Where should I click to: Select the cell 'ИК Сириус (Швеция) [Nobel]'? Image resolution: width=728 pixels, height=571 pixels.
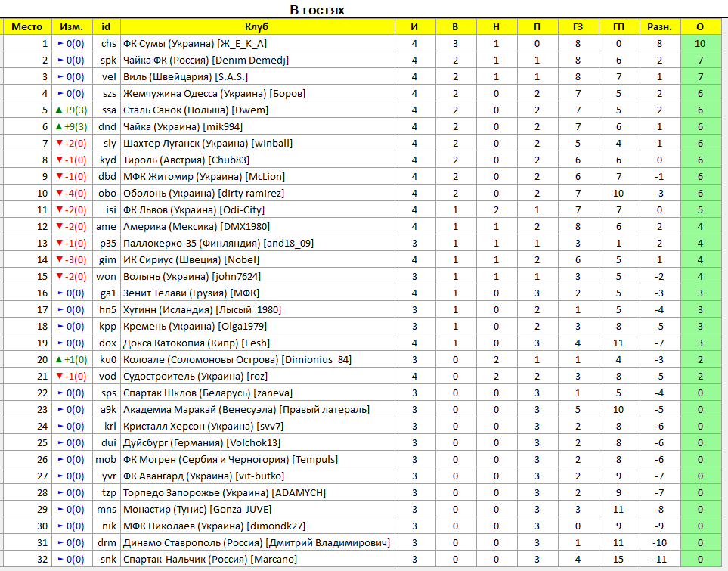pyautogui.click(x=258, y=259)
